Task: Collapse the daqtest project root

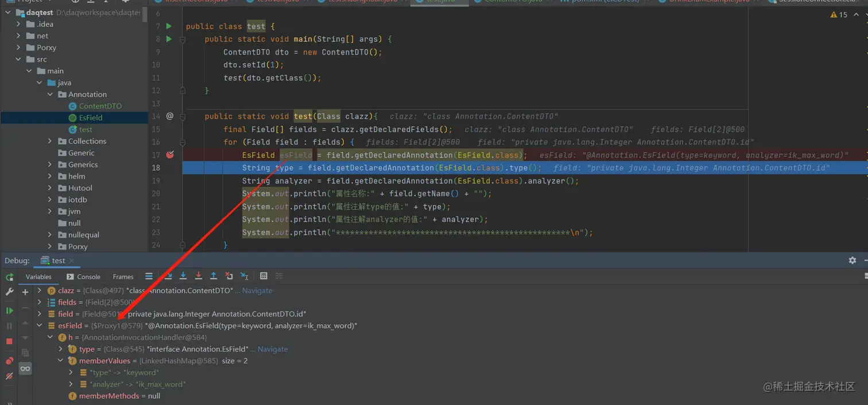Action: point(9,13)
